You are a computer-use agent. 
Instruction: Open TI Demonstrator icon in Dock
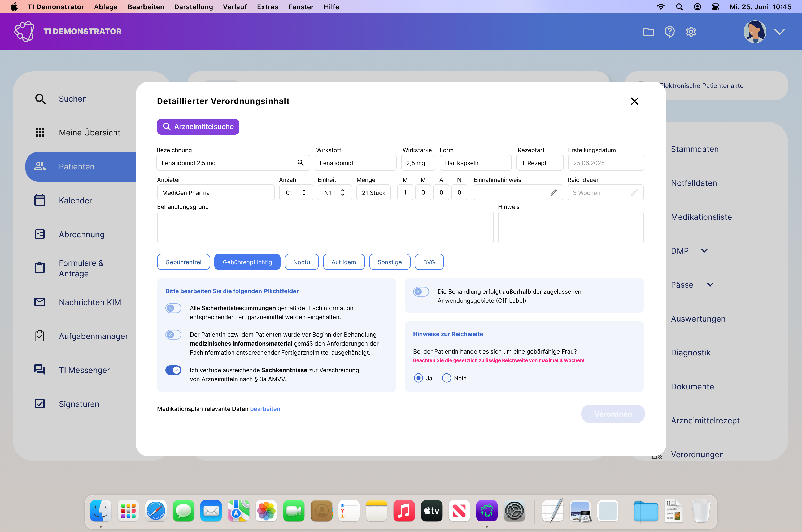[x=487, y=511]
